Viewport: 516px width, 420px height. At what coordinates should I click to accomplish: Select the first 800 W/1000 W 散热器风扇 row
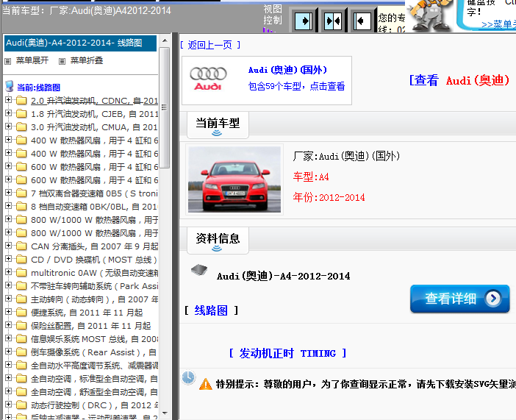pos(94,220)
